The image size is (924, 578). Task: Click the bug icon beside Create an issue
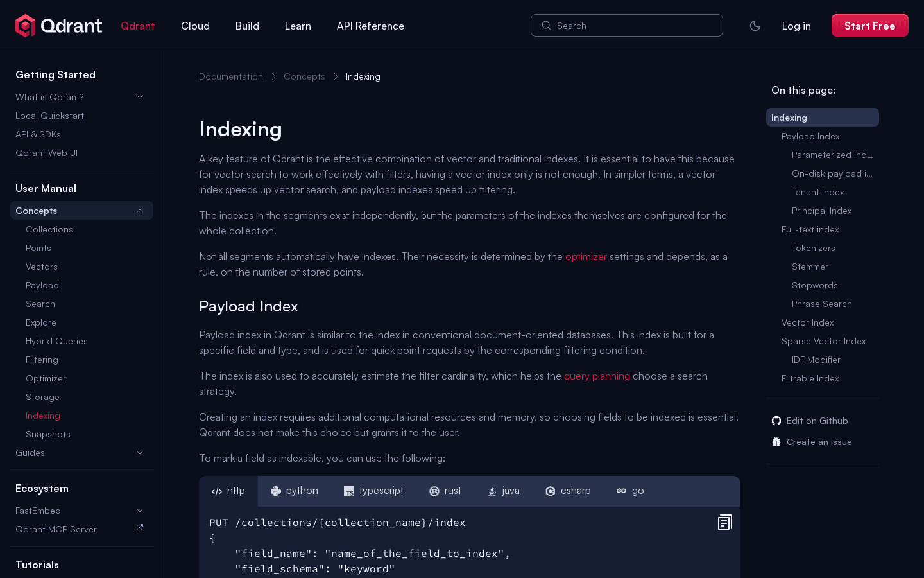point(776,442)
